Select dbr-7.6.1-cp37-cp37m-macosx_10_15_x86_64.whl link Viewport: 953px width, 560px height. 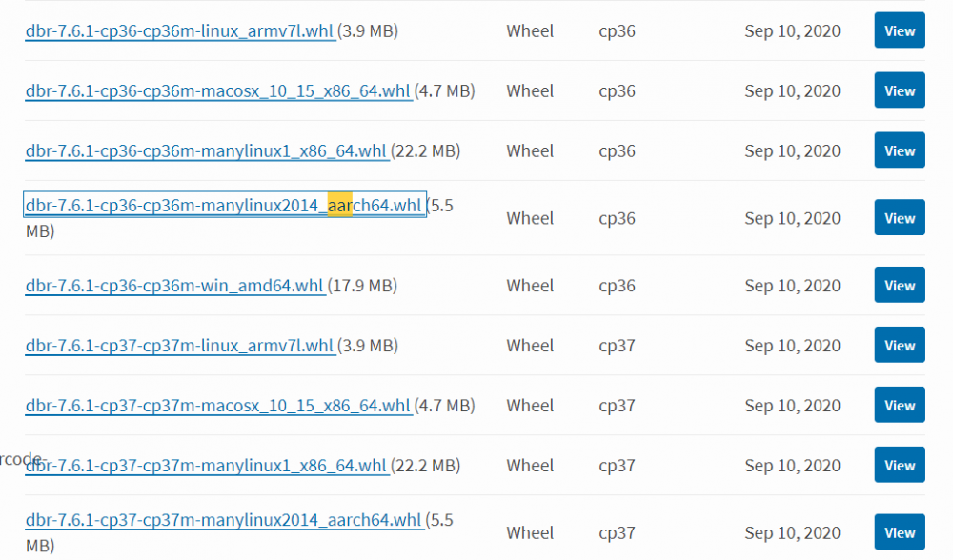point(218,406)
